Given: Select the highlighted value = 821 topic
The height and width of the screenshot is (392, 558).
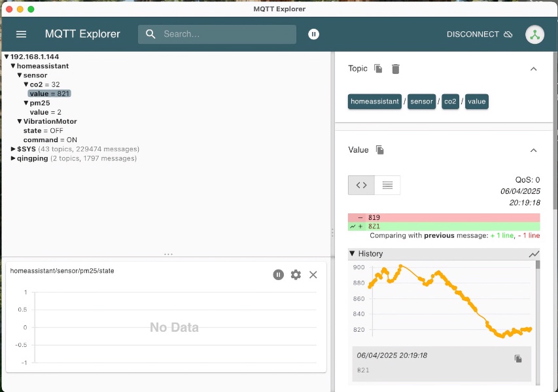Looking at the screenshot, I should 50,94.
